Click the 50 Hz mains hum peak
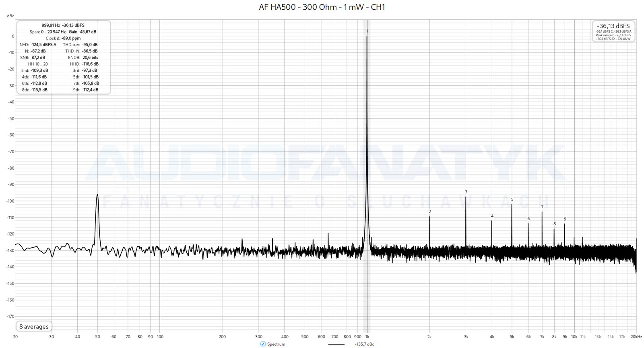 97,195
